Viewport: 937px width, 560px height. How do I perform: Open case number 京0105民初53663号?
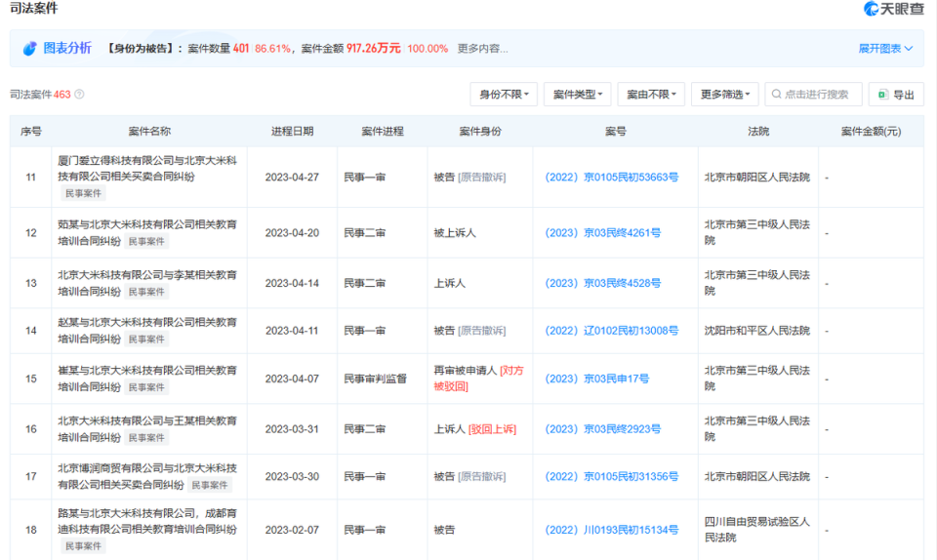tap(612, 178)
